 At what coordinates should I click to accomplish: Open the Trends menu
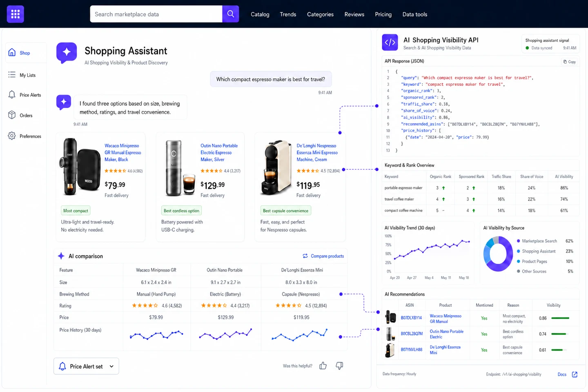click(288, 14)
